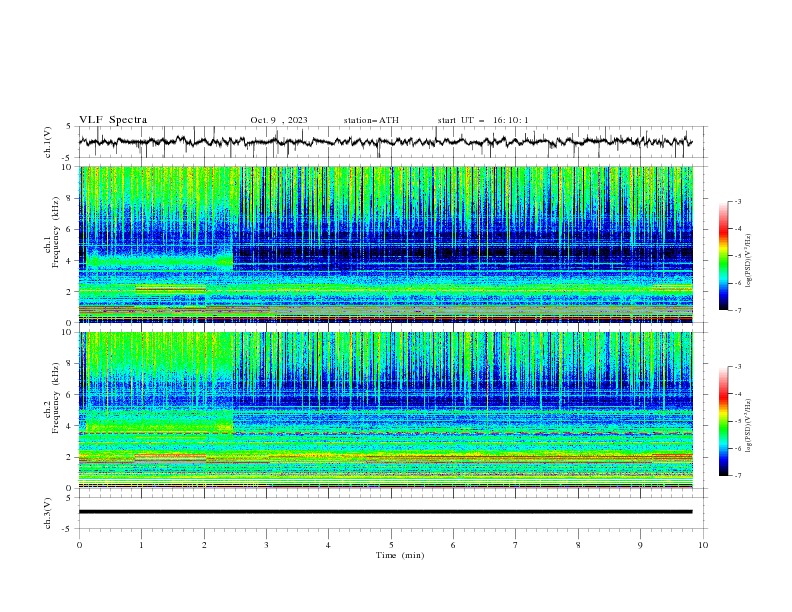Click the ch.1 "Frequency (kHz)" axis label
The image size is (792, 612).
[x=56, y=234]
